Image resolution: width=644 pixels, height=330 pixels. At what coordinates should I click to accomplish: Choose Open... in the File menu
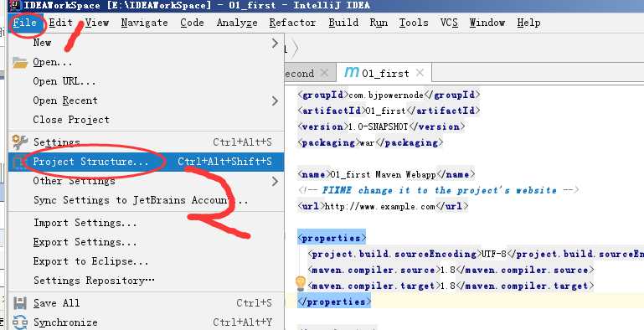pyautogui.click(x=146, y=62)
